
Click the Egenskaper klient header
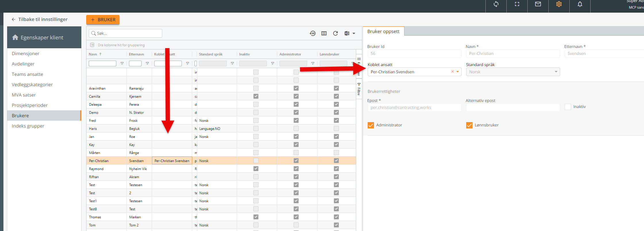coord(44,37)
